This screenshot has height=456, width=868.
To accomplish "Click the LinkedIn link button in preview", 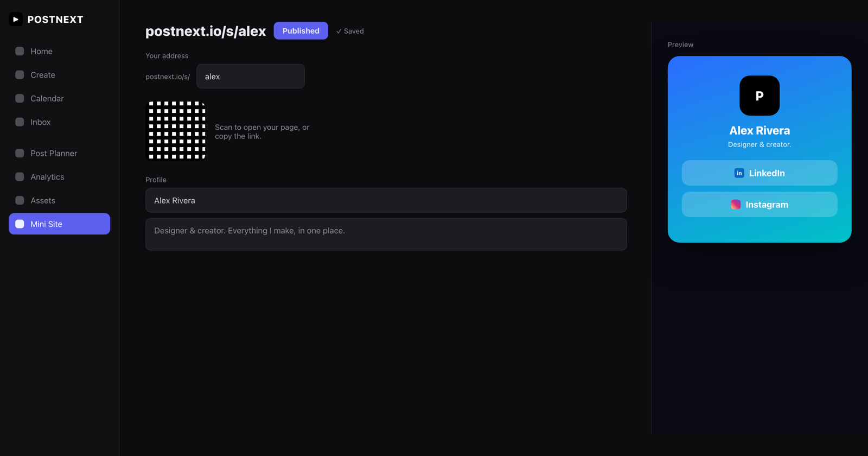I will (x=759, y=173).
